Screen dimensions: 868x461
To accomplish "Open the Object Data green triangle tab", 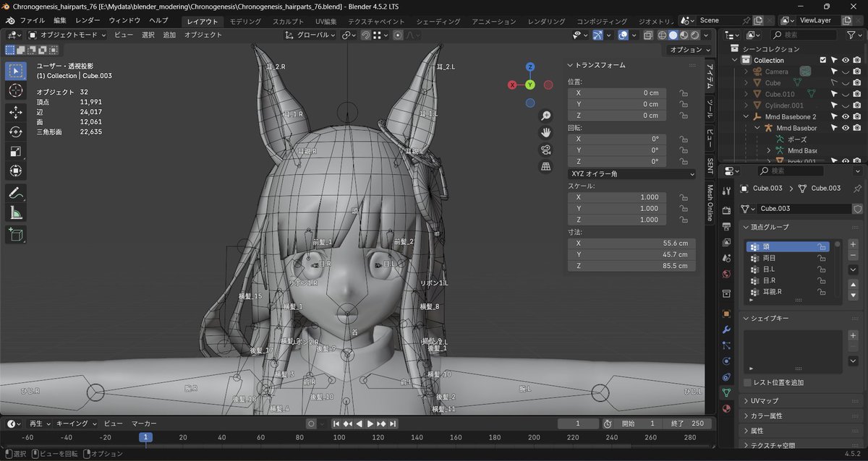I will coord(726,392).
